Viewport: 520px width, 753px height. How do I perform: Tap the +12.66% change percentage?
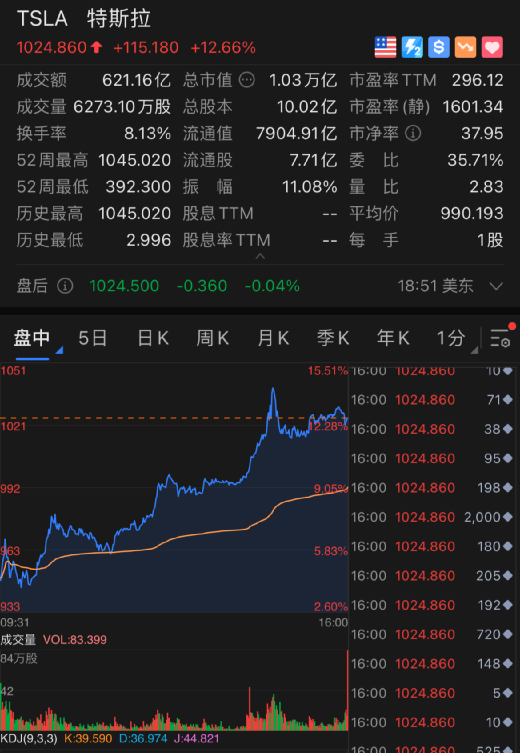pyautogui.click(x=223, y=48)
